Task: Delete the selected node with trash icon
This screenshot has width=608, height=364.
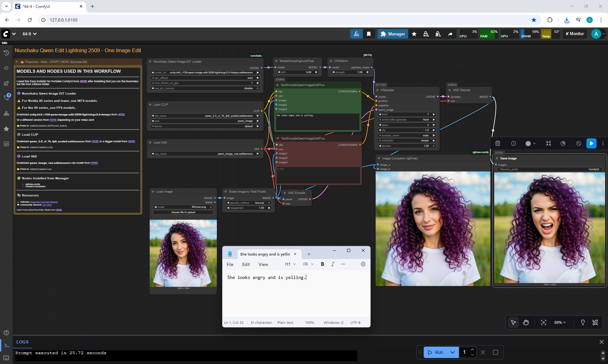Action: click(x=498, y=143)
